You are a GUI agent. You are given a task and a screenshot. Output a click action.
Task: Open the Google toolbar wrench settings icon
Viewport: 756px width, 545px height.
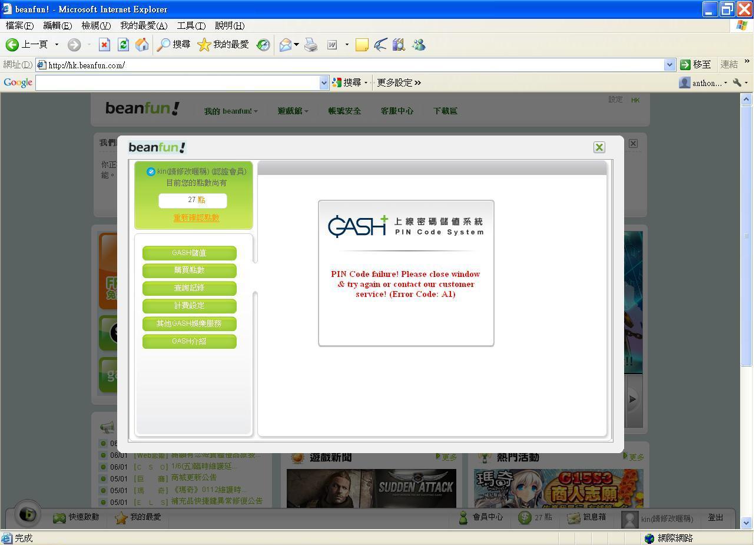click(737, 82)
